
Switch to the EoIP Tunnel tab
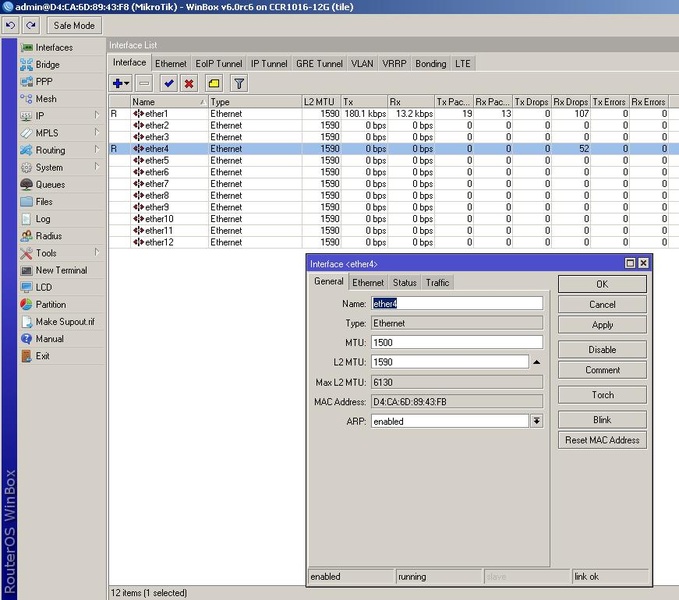coord(218,63)
